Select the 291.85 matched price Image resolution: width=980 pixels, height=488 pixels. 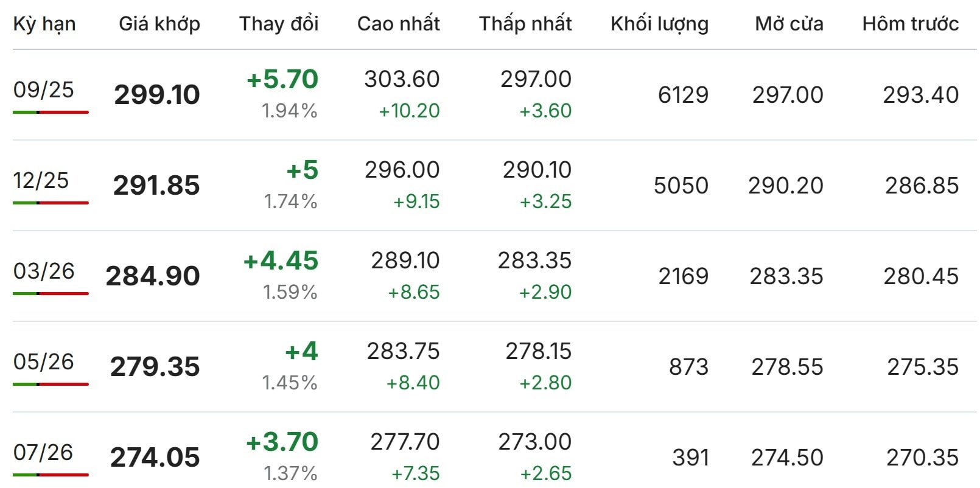156,186
